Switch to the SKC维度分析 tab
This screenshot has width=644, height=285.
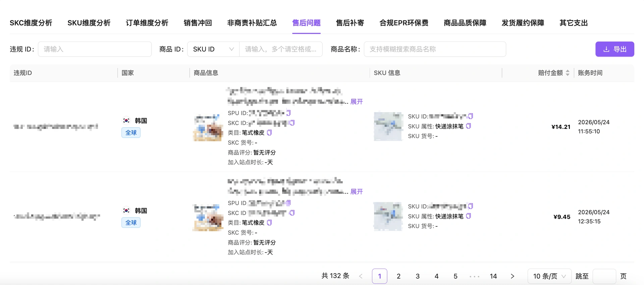[x=31, y=23]
